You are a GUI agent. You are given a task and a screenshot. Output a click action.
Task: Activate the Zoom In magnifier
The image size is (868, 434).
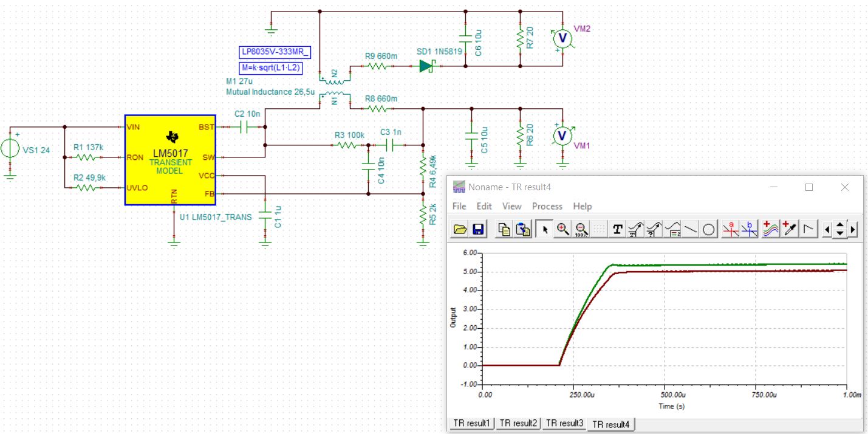tap(563, 229)
